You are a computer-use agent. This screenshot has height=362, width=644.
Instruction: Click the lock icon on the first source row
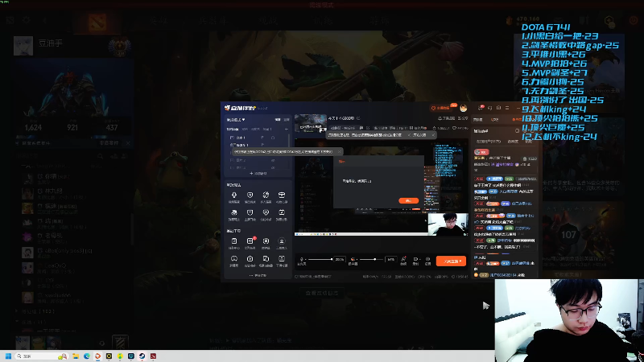(x=273, y=138)
